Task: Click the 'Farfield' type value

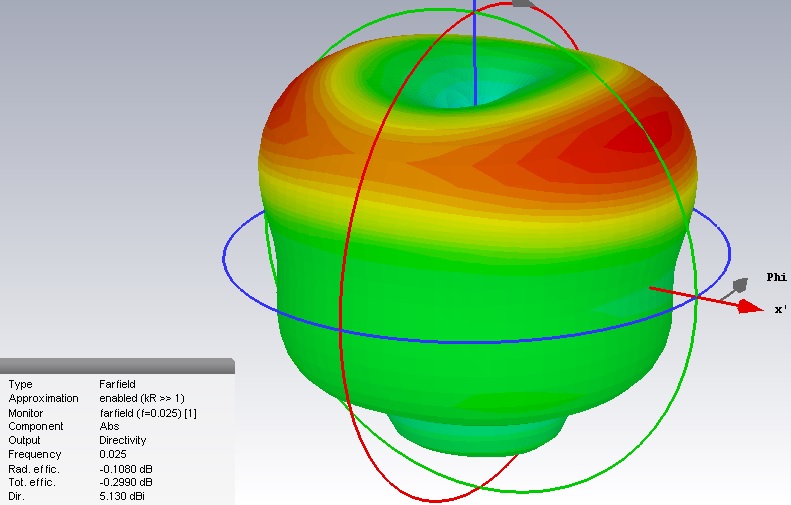Action: click(x=117, y=384)
